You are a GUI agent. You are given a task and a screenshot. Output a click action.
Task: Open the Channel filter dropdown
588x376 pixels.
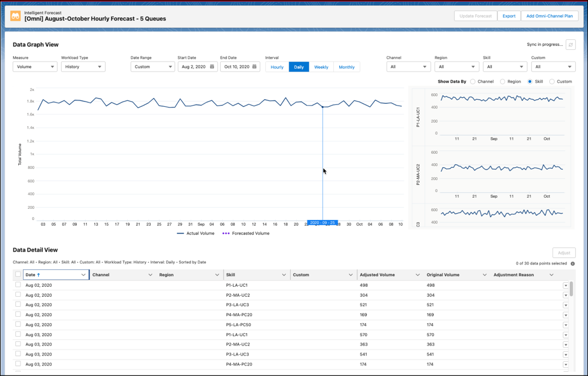(x=409, y=67)
